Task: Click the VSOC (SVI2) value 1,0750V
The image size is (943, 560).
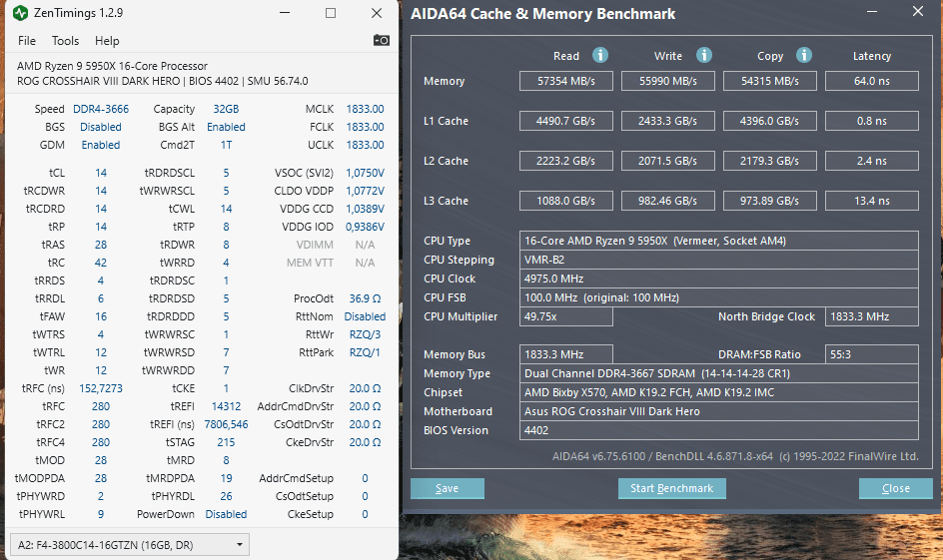Action: point(365,173)
